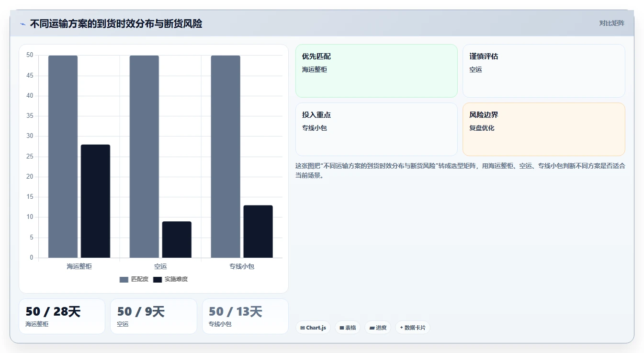Click the y-axis value 25
This screenshot has height=353, width=644.
click(30, 157)
